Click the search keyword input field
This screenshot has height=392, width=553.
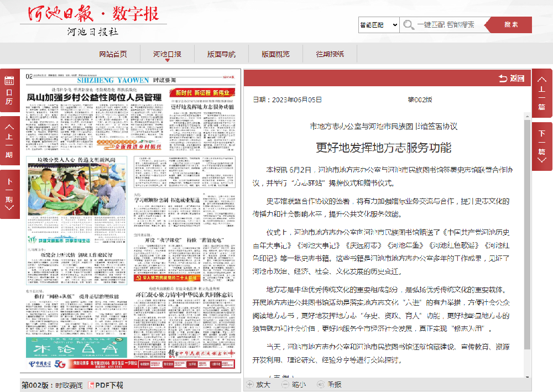pyautogui.click(x=448, y=25)
